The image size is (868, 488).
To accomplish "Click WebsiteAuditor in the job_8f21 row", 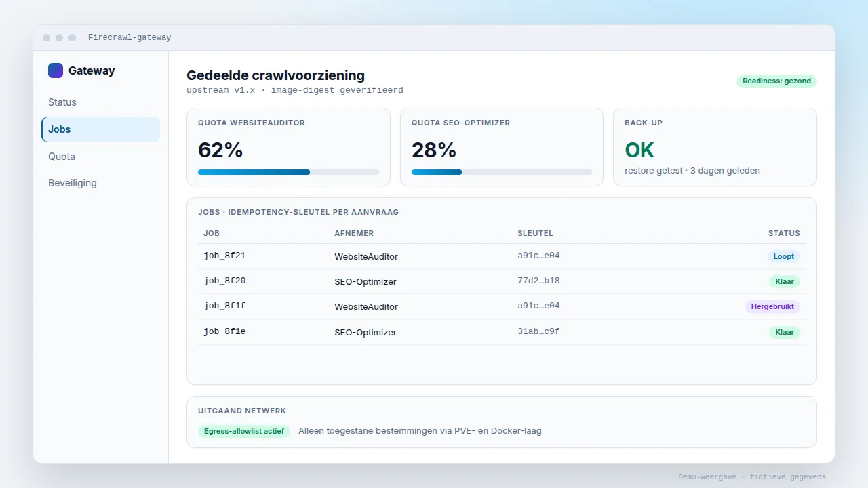I will pyautogui.click(x=366, y=257).
